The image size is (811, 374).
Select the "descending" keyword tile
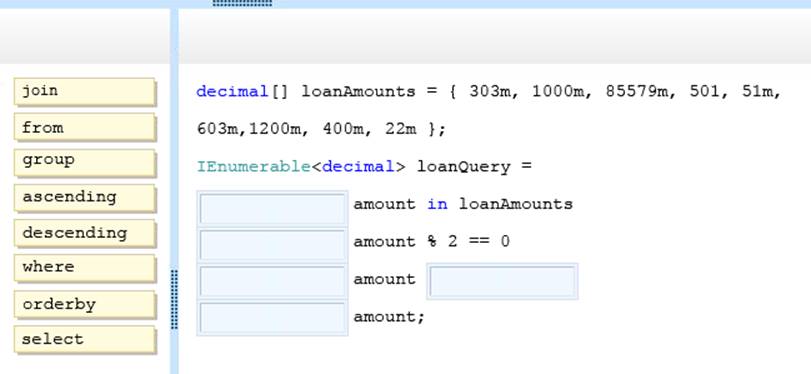click(x=85, y=233)
